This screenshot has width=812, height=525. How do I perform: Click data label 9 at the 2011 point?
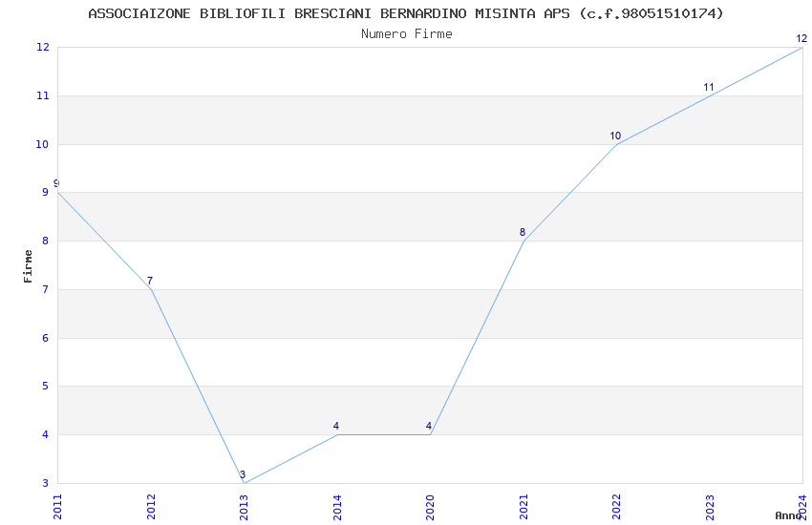point(56,183)
